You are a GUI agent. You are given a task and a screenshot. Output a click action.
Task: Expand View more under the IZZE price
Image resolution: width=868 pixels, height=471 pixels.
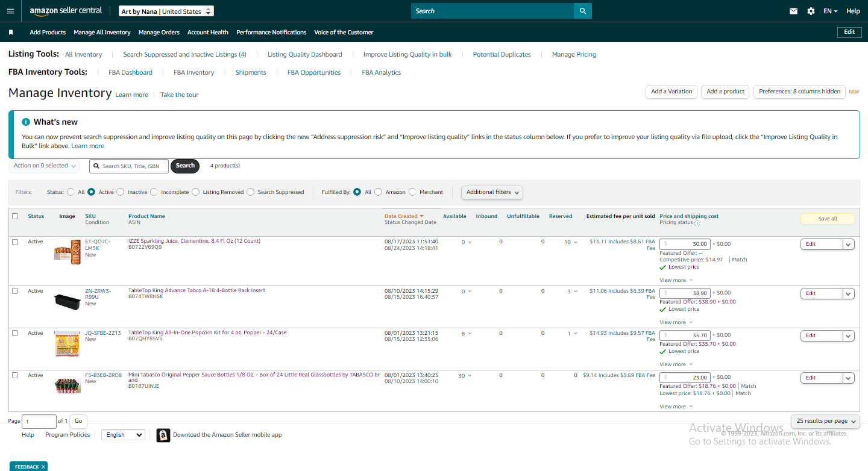tap(676, 280)
